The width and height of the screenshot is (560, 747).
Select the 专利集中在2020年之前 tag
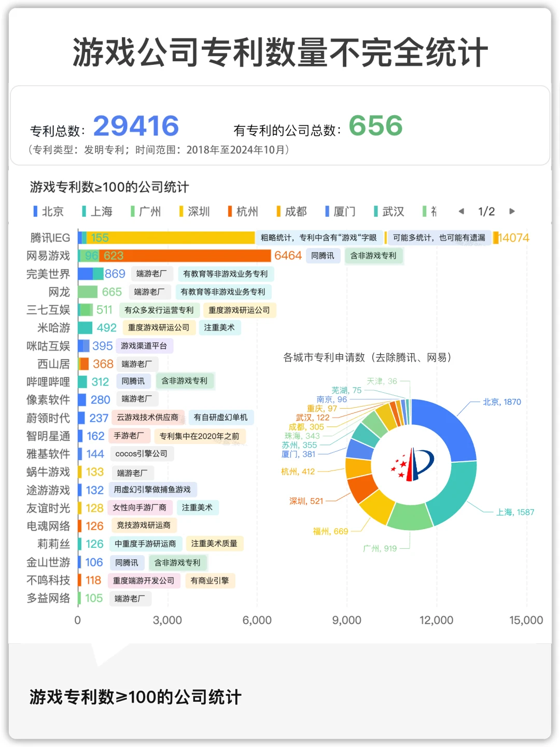[200, 436]
